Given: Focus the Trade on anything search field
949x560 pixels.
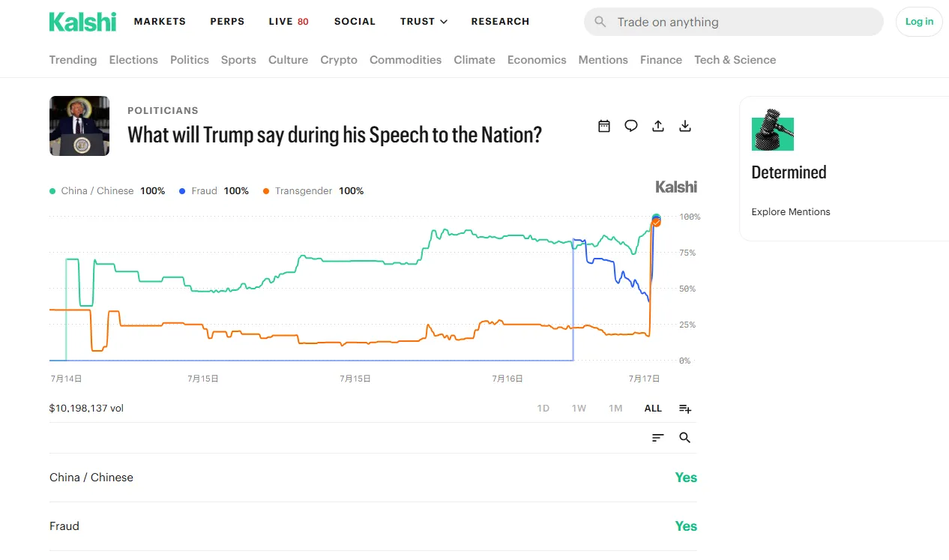Looking at the screenshot, I should pos(734,22).
